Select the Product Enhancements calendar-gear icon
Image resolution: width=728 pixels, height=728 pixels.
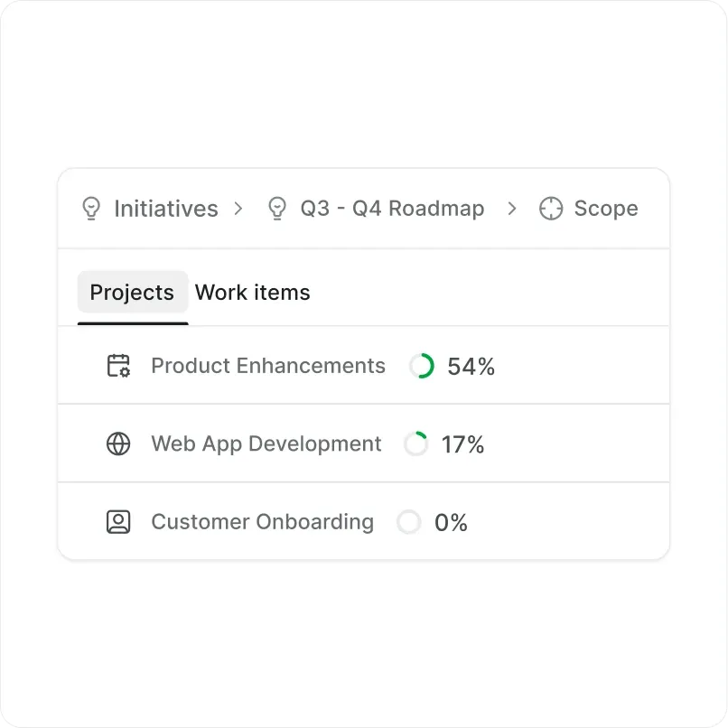pos(118,366)
